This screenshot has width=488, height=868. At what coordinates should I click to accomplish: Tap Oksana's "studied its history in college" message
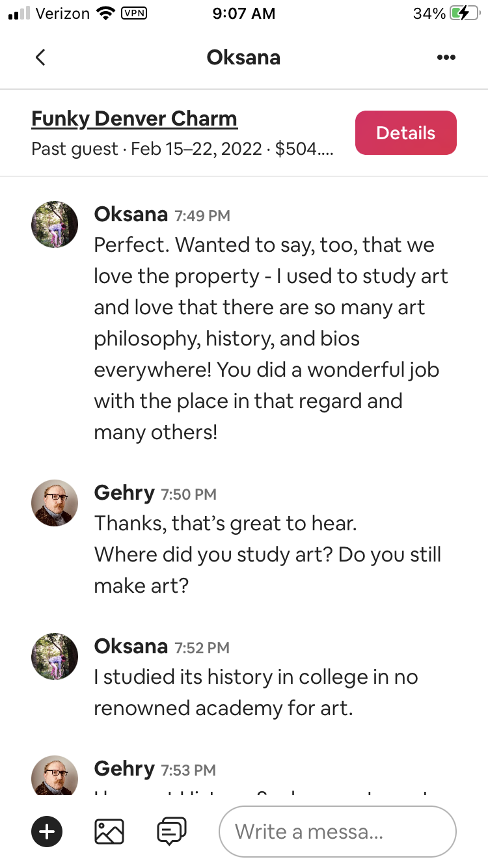[x=255, y=692]
